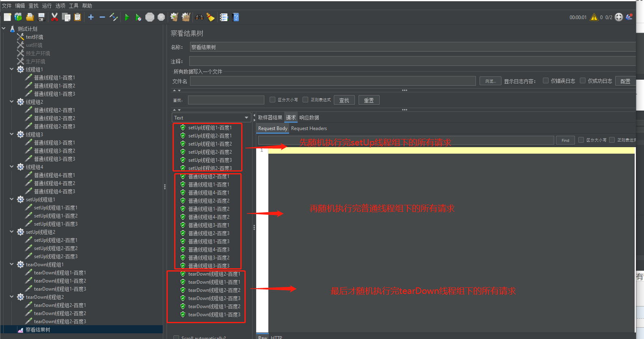Click the Copy toolbar icon

(66, 17)
